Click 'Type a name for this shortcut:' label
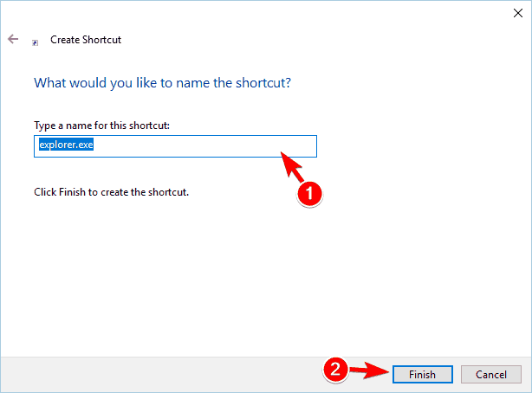This screenshot has width=532, height=393. coord(101,126)
